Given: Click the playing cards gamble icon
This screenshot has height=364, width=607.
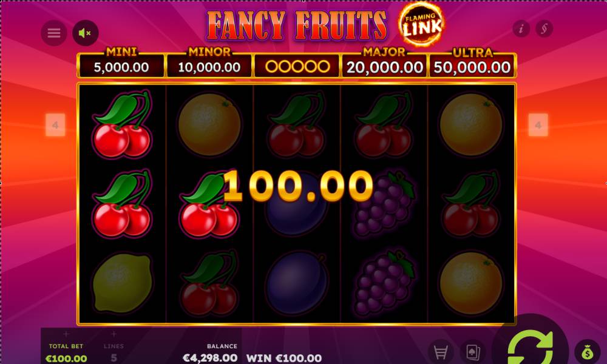Looking at the screenshot, I should tap(473, 352).
